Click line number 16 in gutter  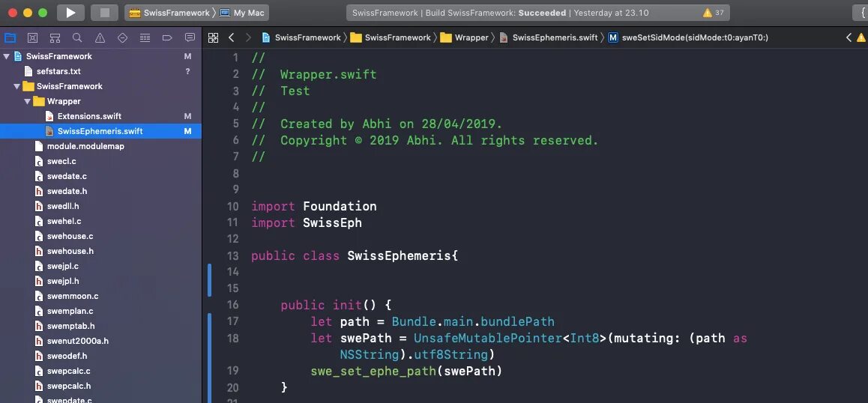(232, 304)
